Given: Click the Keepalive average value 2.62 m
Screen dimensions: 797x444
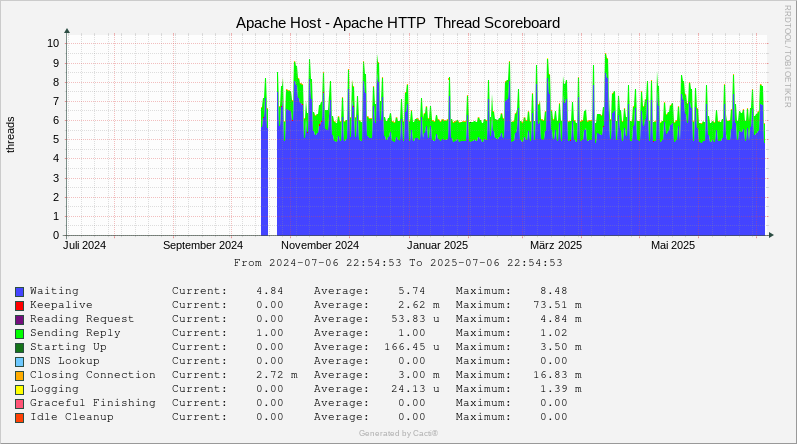Looking at the screenshot, I should point(419,305).
